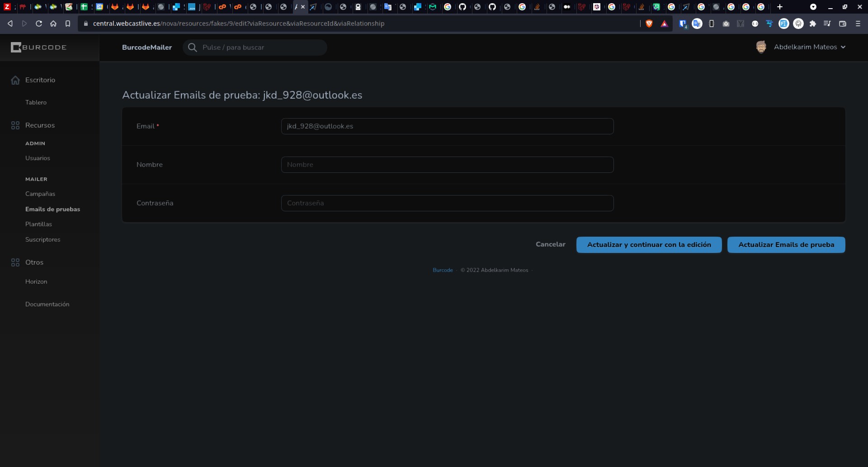The height and width of the screenshot is (467, 868).
Task: Click the search magnifier icon
Action: tap(192, 48)
